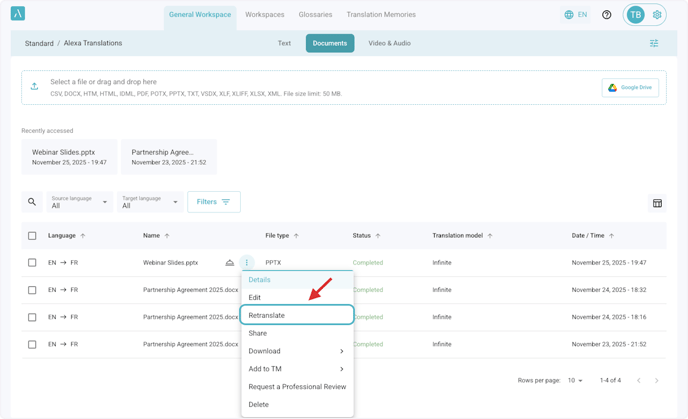Open three-dot menu for Webinar Slides.pptx
The image size is (688, 419).
(x=247, y=263)
